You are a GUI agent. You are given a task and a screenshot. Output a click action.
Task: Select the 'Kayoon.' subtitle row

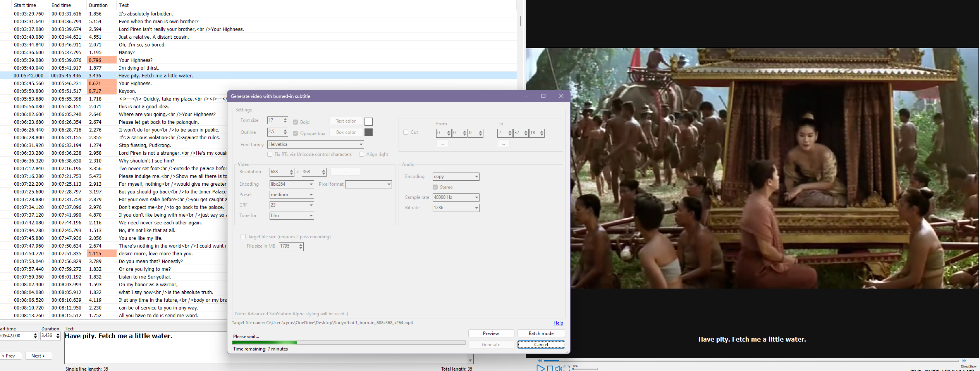click(x=127, y=91)
